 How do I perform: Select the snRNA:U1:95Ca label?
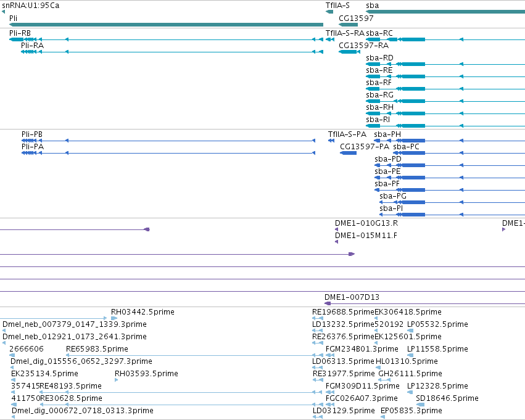[30, 6]
